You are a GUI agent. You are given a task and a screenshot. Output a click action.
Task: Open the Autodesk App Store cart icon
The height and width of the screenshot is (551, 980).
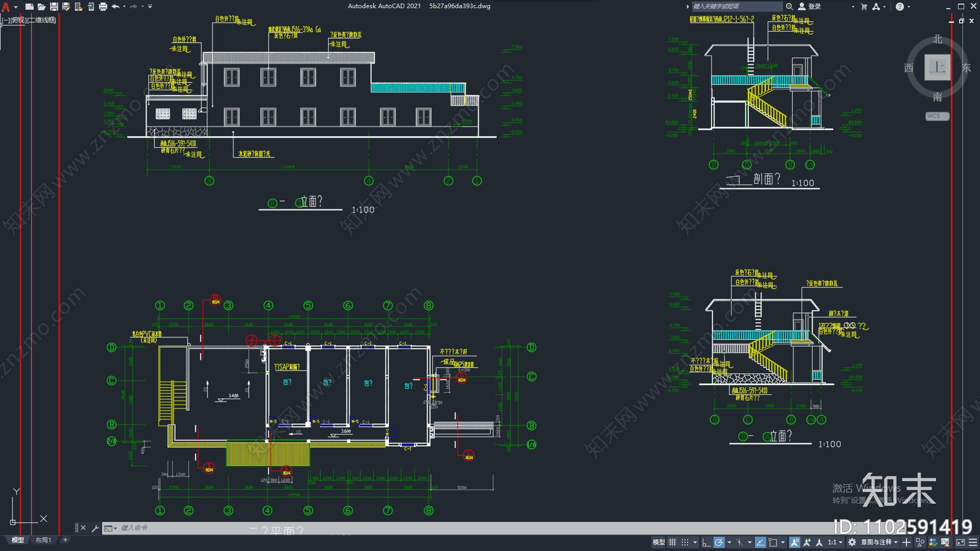tap(864, 7)
